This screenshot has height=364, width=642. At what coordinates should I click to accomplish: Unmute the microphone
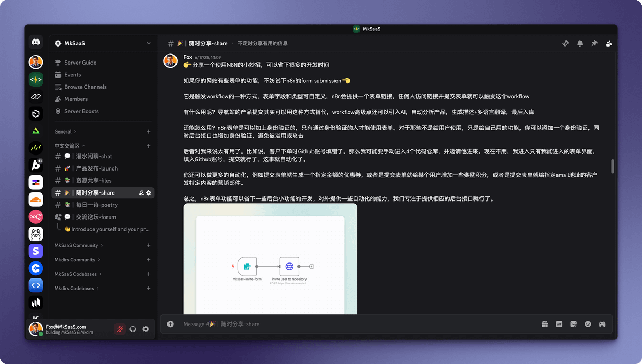pos(119,329)
